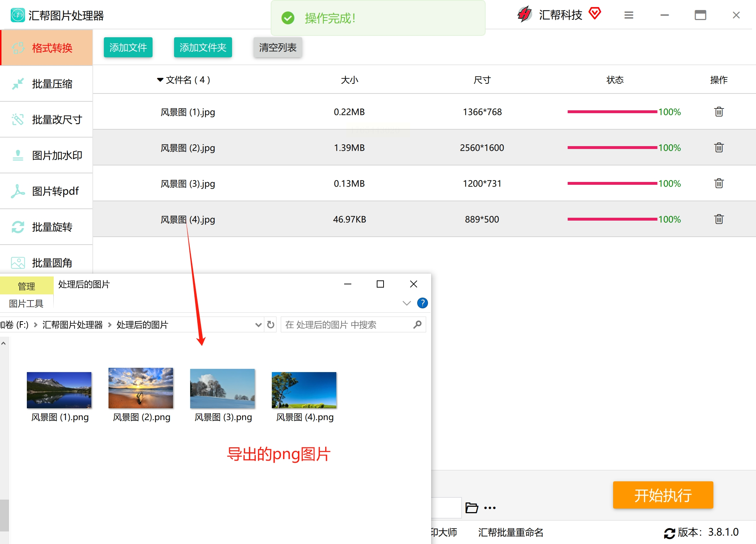756x544 pixels.
Task: Open the output folder icon
Action: point(471,507)
